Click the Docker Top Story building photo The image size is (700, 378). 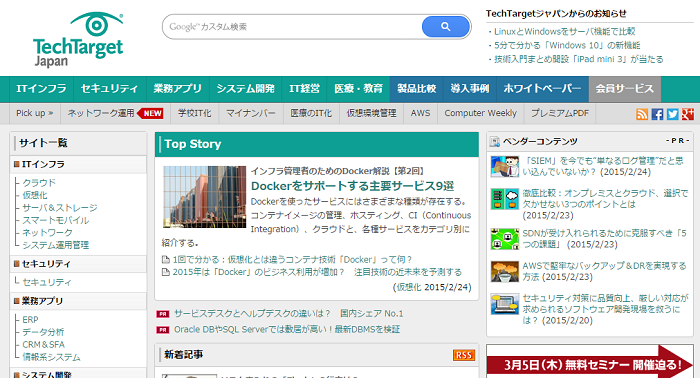tap(204, 197)
